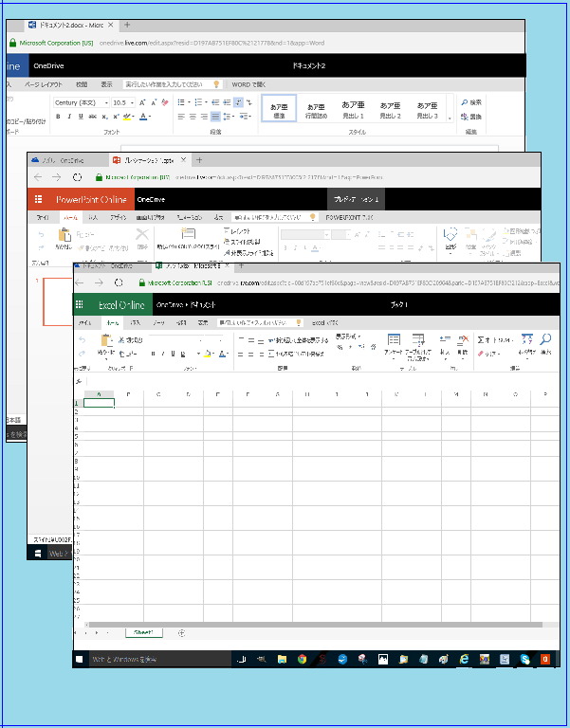The image size is (570, 728).
Task: Click POWERPOINT で開く link
Action: 349,217
